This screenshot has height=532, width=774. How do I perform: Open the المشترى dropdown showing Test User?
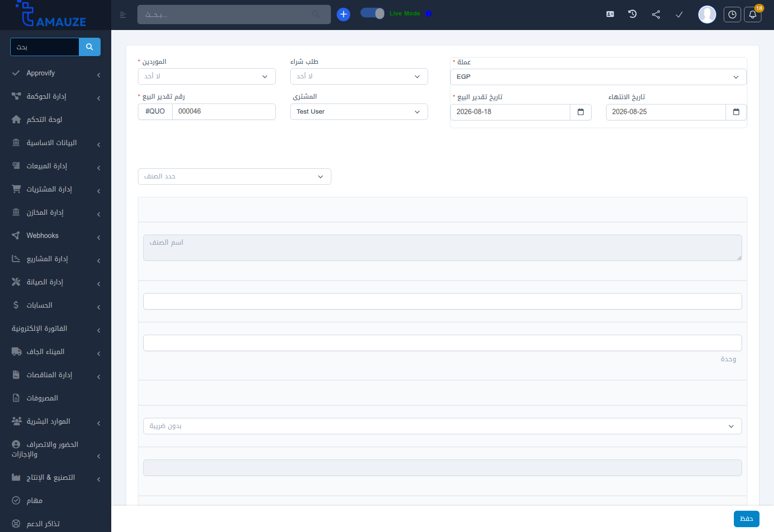tap(359, 112)
